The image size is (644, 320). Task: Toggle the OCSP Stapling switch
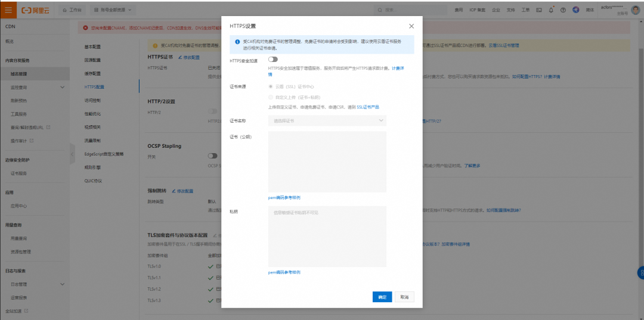[x=212, y=156]
